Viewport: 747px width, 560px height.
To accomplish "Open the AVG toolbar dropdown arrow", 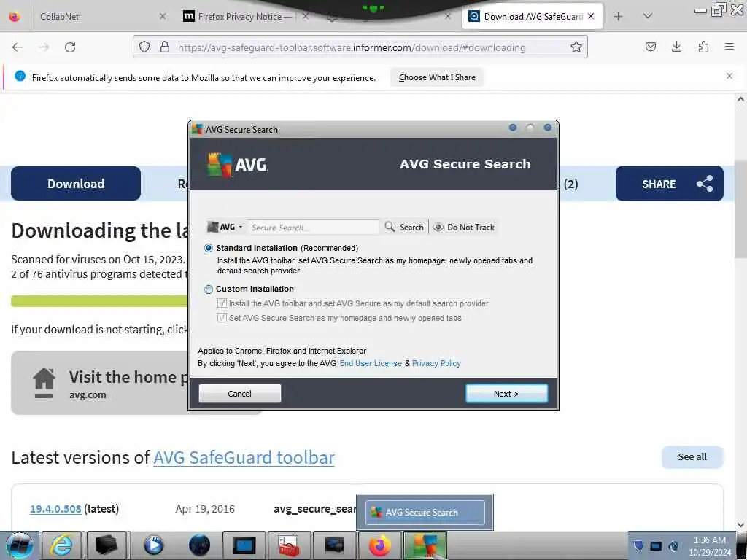I will click(241, 227).
